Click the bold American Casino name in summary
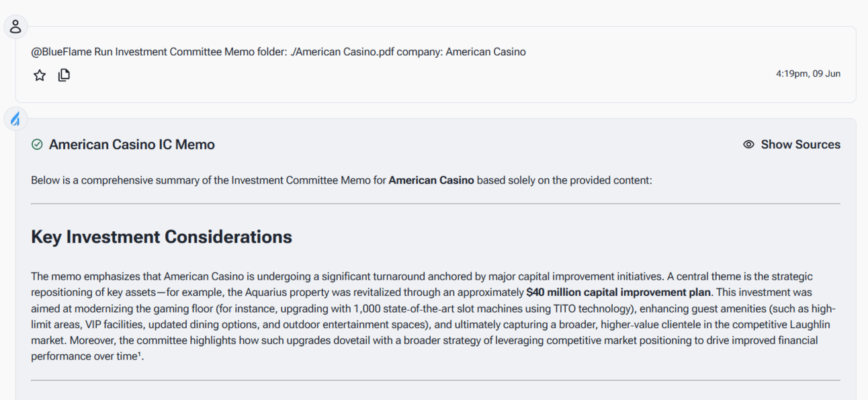This screenshot has height=400, width=868. pyautogui.click(x=431, y=180)
